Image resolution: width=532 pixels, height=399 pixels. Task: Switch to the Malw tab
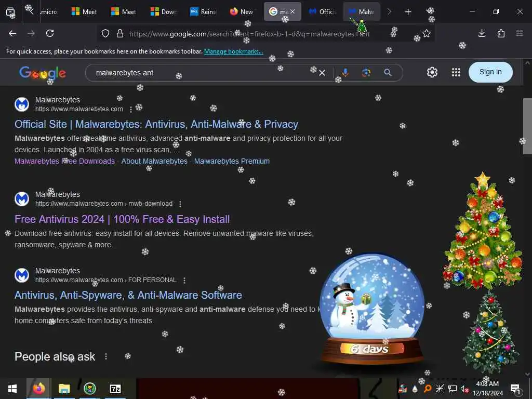pos(362,11)
